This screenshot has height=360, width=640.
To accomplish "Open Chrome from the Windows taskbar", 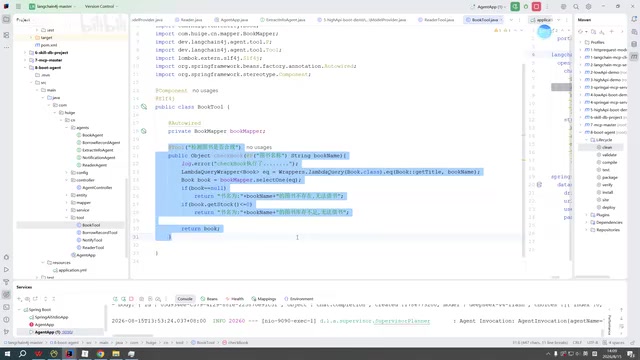I will pos(100,353).
